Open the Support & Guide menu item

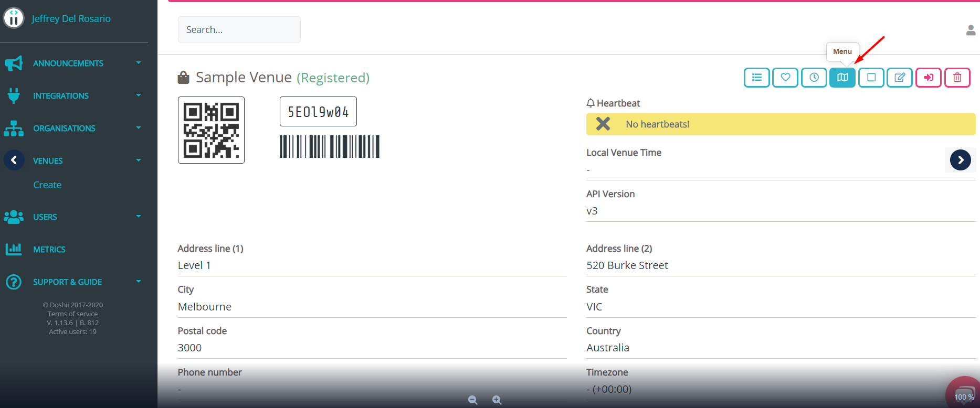(68, 282)
